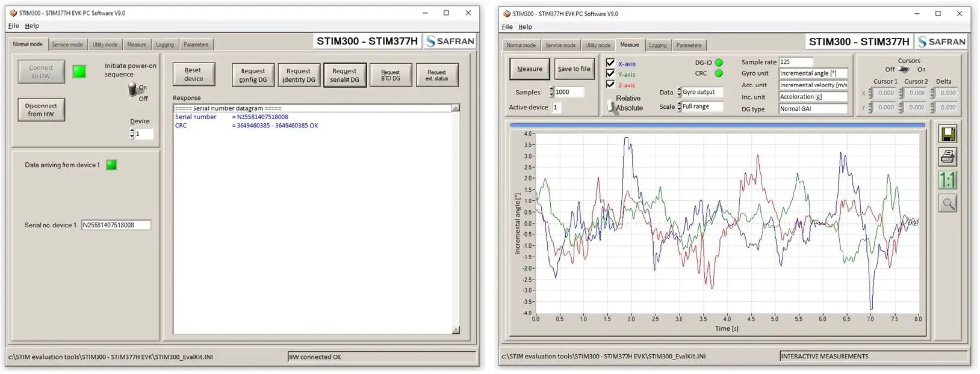Viewport: 980px width, 374px height.
Task: Click the app icon in left window title bar
Action: click(x=13, y=13)
